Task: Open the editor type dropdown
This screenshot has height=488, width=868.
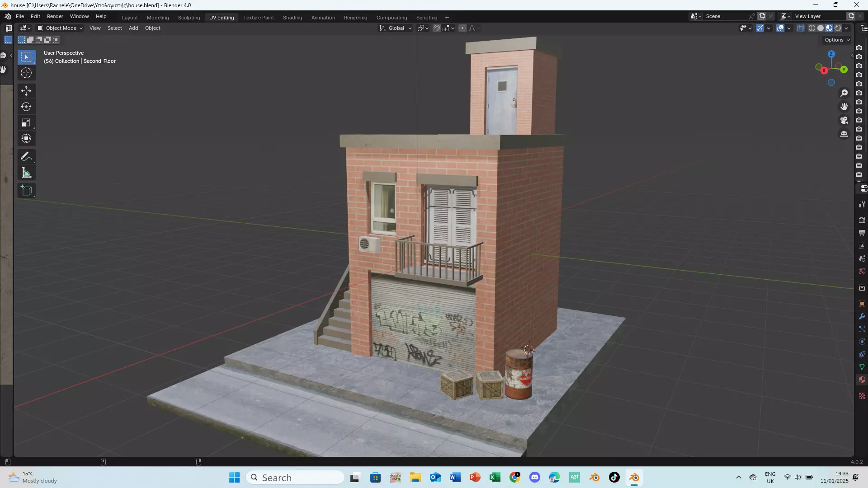Action: pos(25,28)
